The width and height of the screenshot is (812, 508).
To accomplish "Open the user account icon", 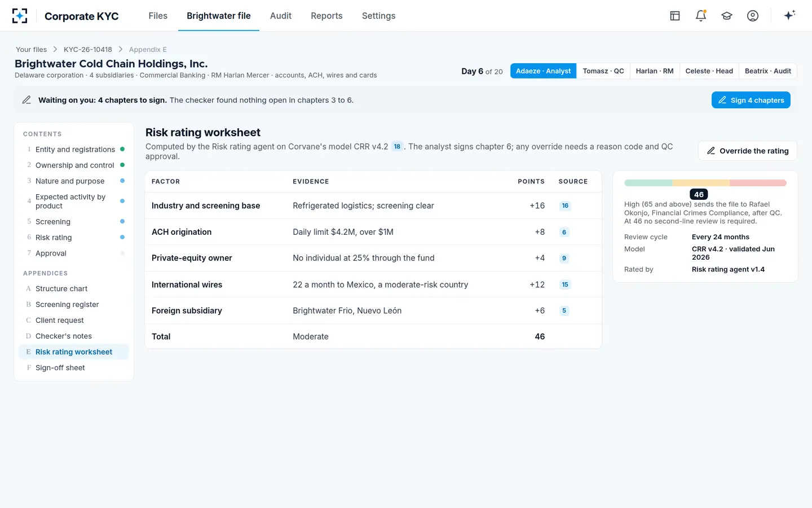I will (753, 16).
